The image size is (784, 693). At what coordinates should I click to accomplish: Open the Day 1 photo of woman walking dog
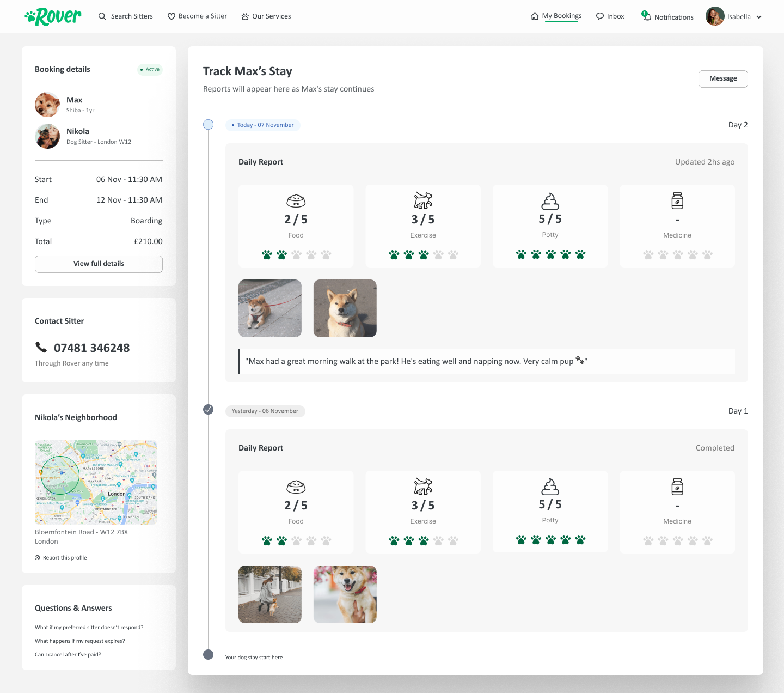(270, 594)
